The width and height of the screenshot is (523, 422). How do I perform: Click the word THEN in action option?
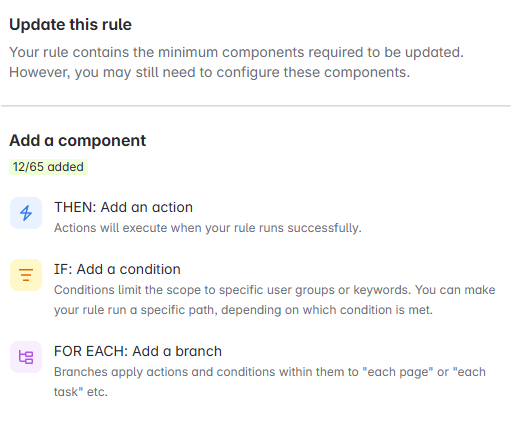click(x=75, y=207)
